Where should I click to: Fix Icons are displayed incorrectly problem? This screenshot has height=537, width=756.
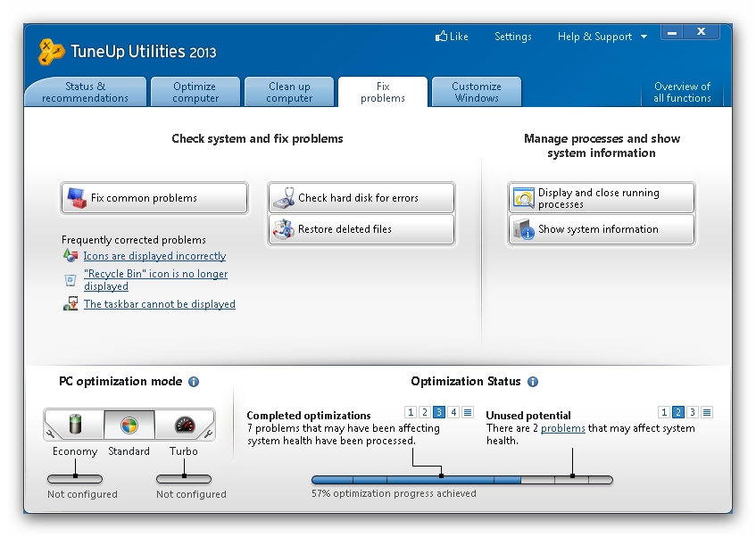pos(154,256)
